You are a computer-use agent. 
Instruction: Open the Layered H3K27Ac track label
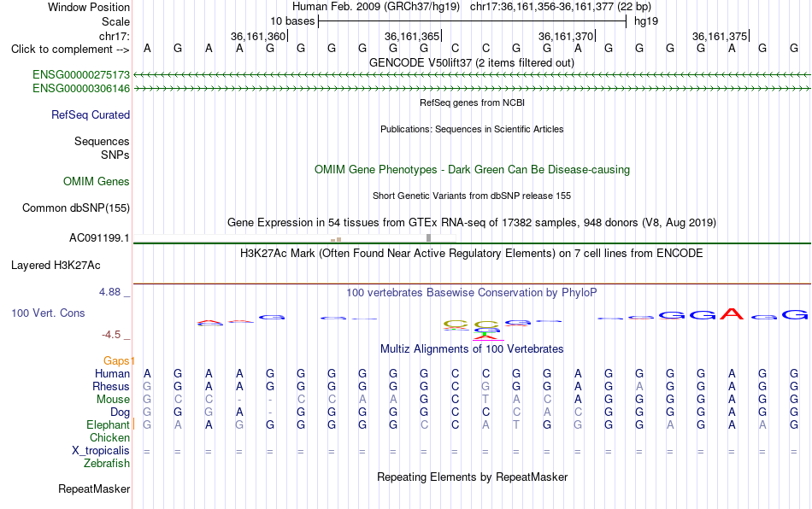point(56,266)
